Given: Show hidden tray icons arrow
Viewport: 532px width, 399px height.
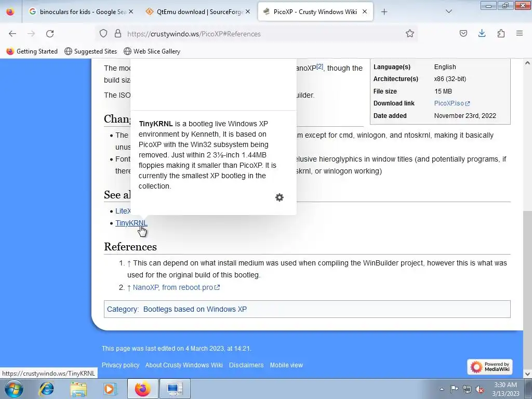Looking at the screenshot, I should click(x=442, y=389).
